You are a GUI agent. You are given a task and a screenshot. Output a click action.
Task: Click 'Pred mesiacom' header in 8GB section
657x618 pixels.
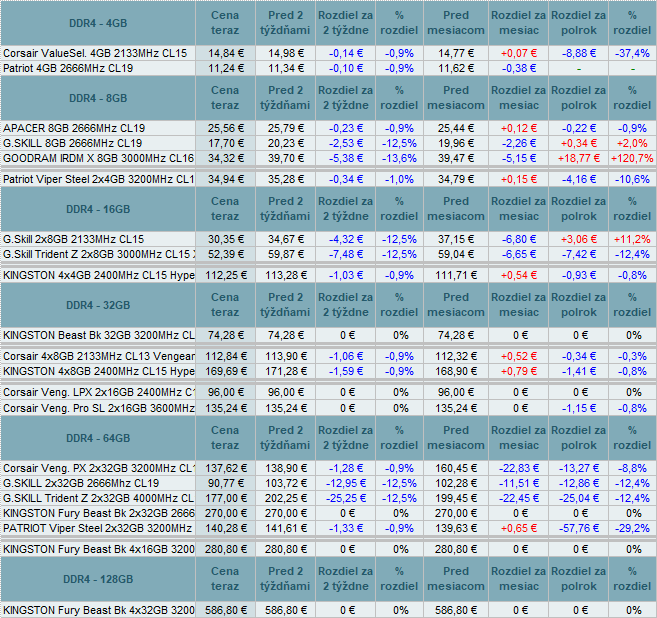click(x=456, y=98)
